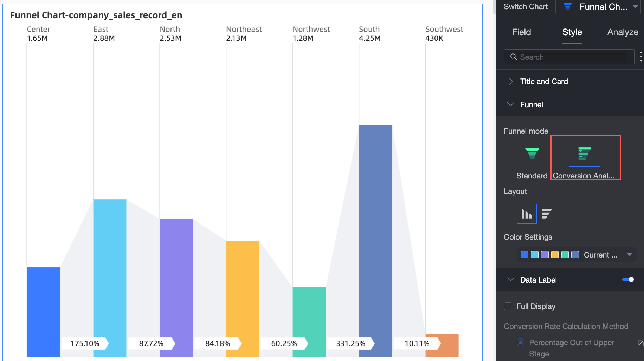Click the chart title Funnel Chart-company_sales_record_en
The width and height of the screenshot is (644, 361).
pos(96,15)
